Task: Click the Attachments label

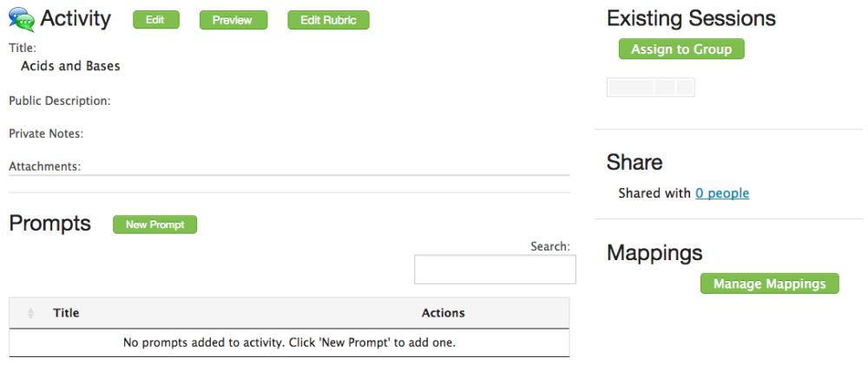Action: tap(44, 166)
